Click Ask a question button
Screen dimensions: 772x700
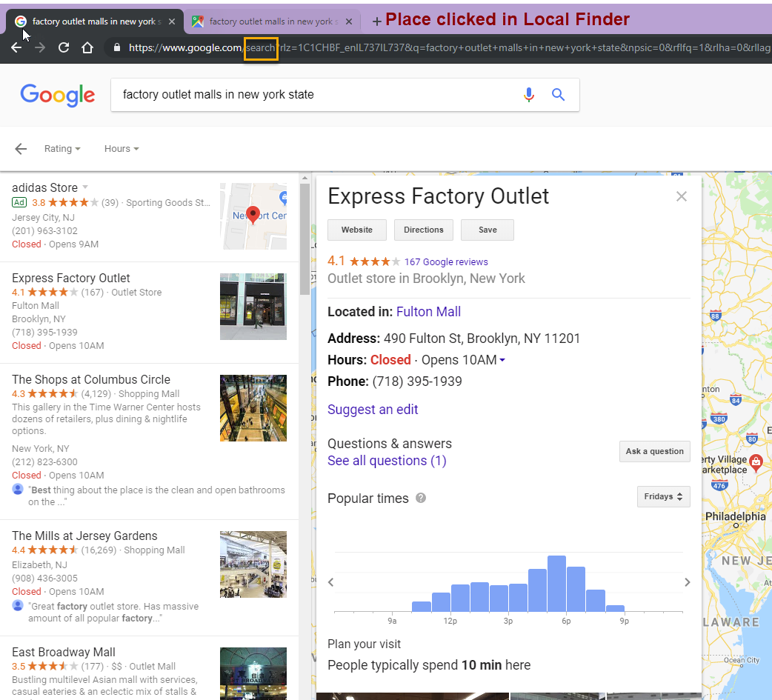point(654,451)
